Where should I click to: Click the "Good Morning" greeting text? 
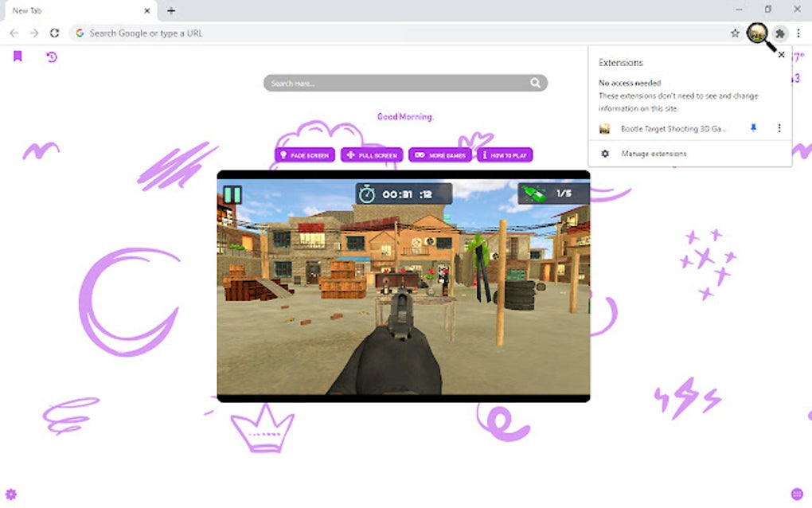tap(405, 116)
